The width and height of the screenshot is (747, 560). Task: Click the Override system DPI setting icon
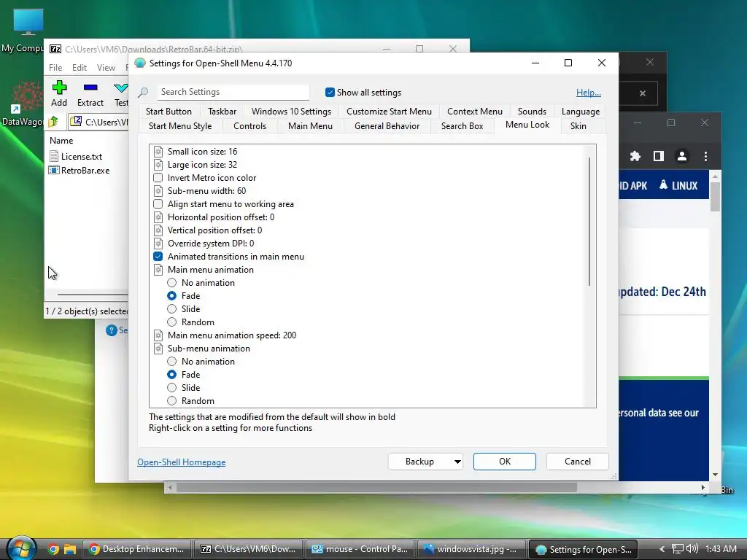coord(158,244)
